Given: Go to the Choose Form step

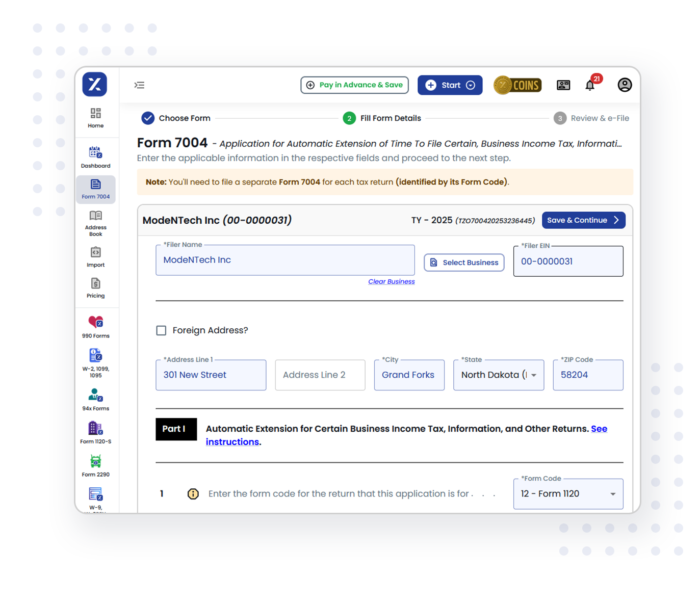Looking at the screenshot, I should click(x=176, y=118).
